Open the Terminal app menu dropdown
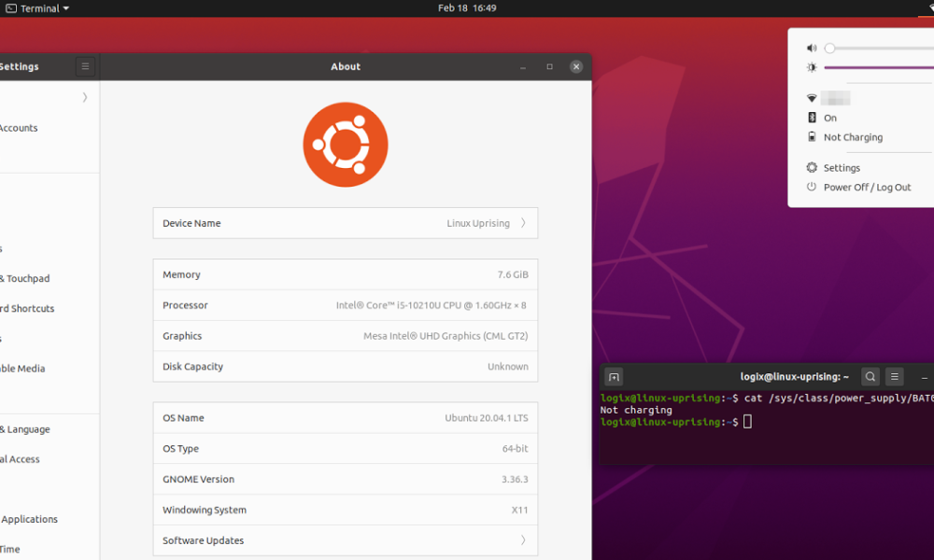934x560 pixels. [x=37, y=8]
